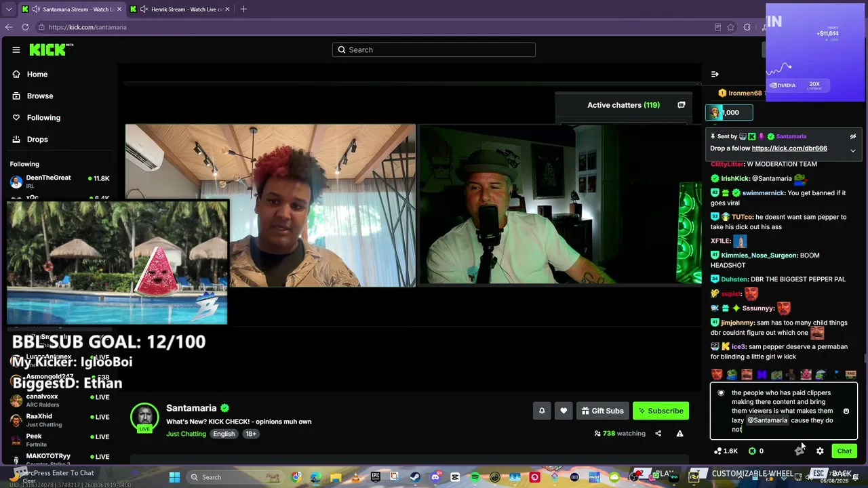868x488 pixels.
Task: Click the Gift Subs button
Action: point(602,411)
